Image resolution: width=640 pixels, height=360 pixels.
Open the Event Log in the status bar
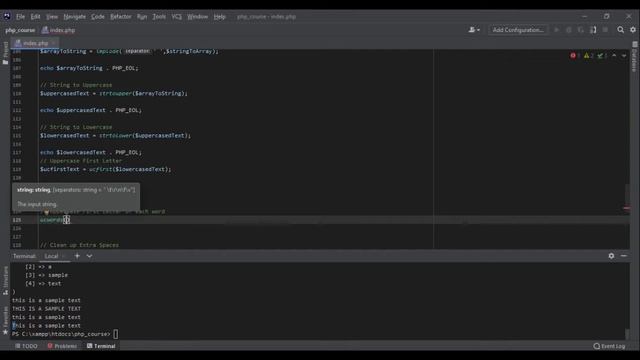[x=609, y=346]
